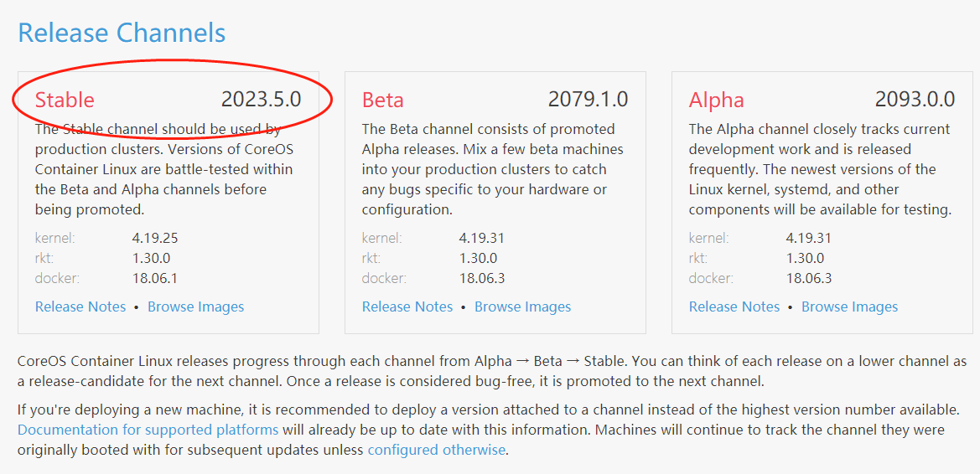Follow the 'configured otherwise' link

(x=436, y=450)
